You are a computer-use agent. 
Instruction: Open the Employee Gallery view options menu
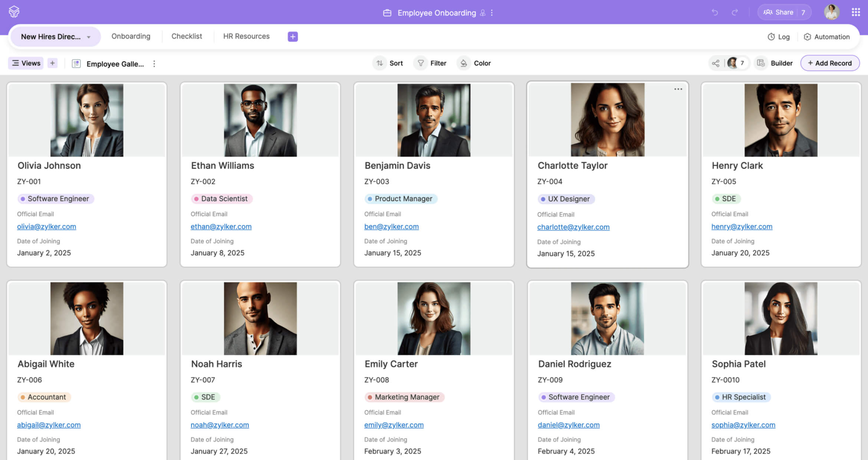[154, 64]
